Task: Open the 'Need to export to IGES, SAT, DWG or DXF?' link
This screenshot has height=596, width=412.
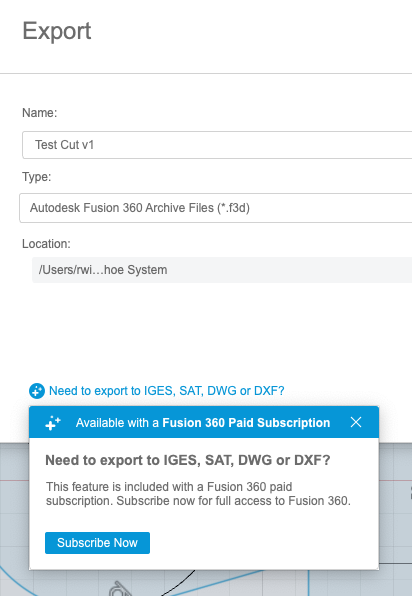Action: point(167,391)
